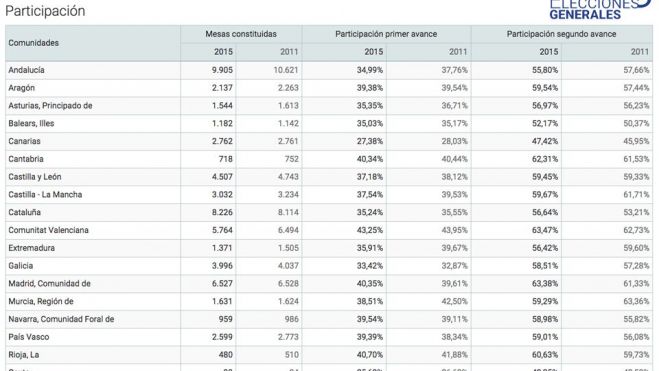This screenshot has width=659, height=371.
Task: Select the Andalucía row label
Action: [26, 70]
